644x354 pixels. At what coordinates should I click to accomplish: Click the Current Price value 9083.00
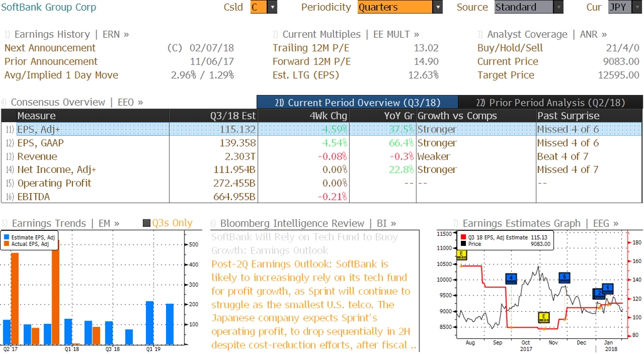(621, 61)
